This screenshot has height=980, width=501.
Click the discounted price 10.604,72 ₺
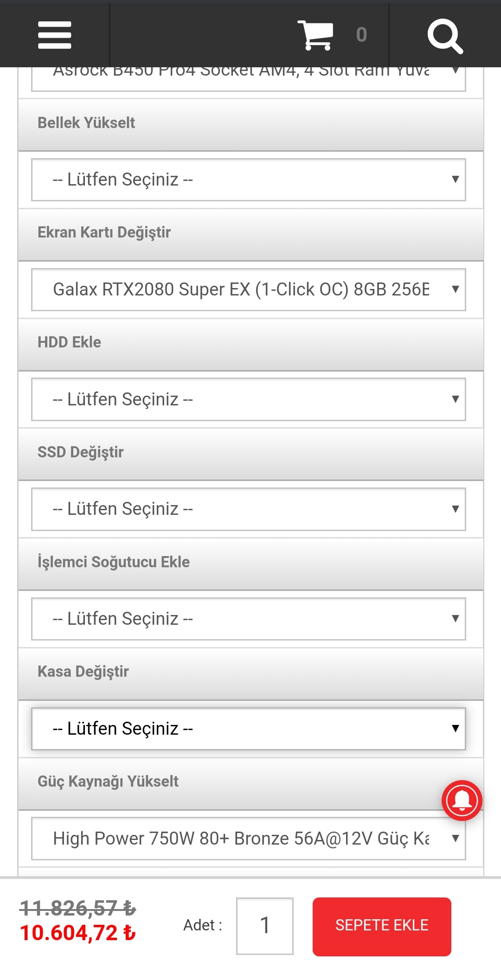(x=77, y=933)
